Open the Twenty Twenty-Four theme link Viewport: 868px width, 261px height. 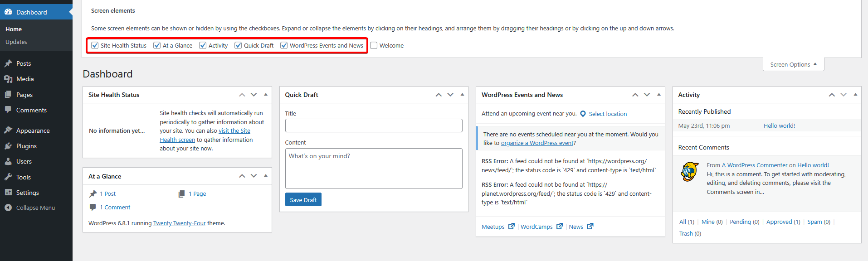pyautogui.click(x=179, y=223)
